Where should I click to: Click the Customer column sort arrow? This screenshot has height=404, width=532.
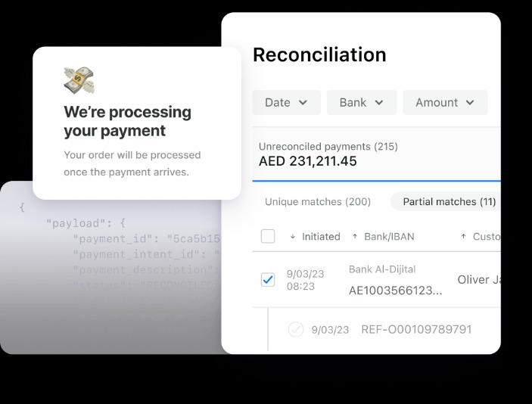(463, 237)
